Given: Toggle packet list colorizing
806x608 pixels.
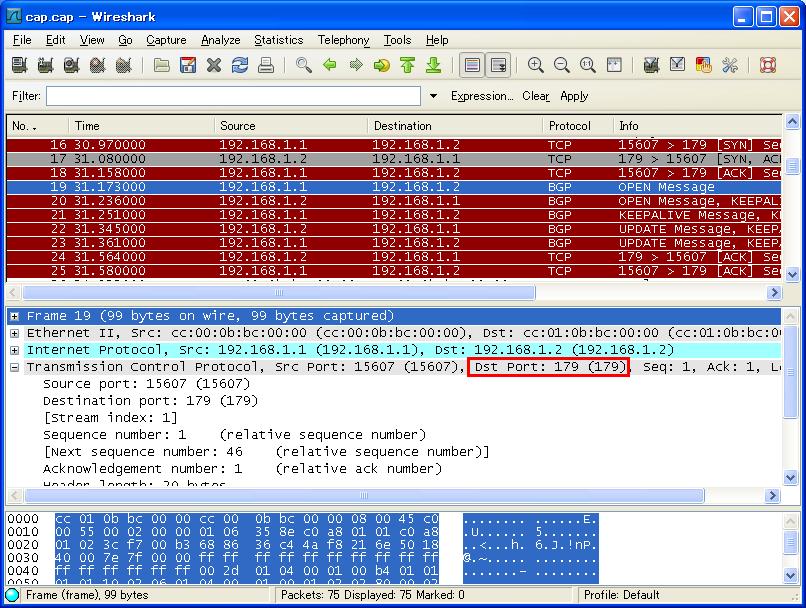Looking at the screenshot, I should click(472, 65).
